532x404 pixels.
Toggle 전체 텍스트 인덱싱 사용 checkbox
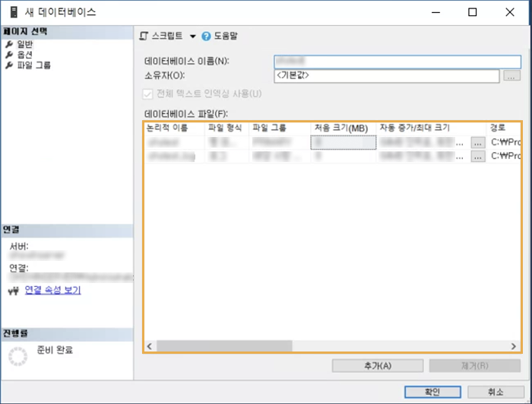click(148, 94)
